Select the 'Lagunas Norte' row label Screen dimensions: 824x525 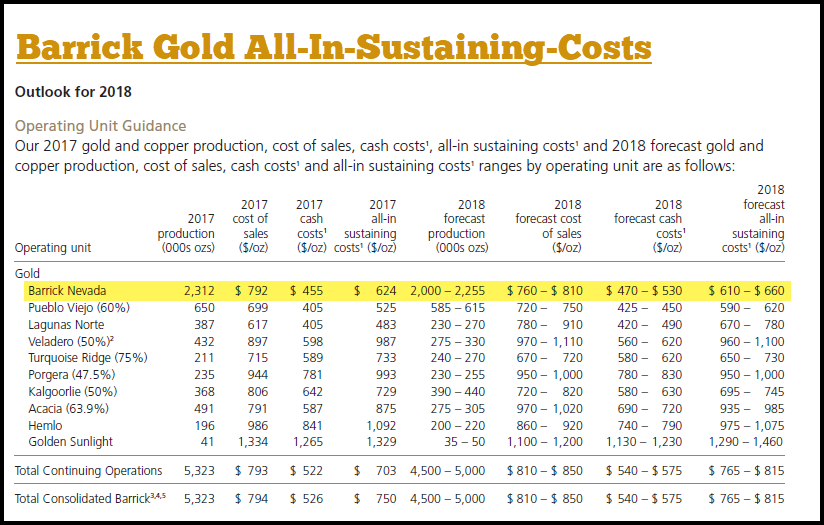(66, 325)
